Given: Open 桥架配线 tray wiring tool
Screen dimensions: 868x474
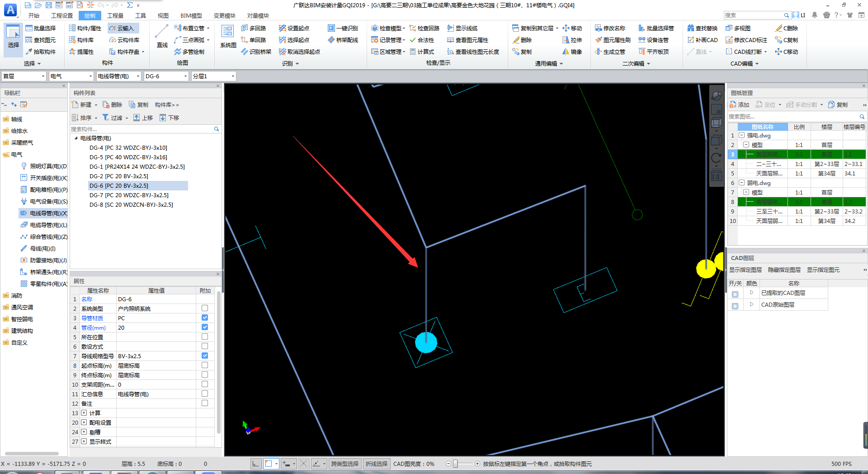Looking at the screenshot, I should [x=343, y=40].
